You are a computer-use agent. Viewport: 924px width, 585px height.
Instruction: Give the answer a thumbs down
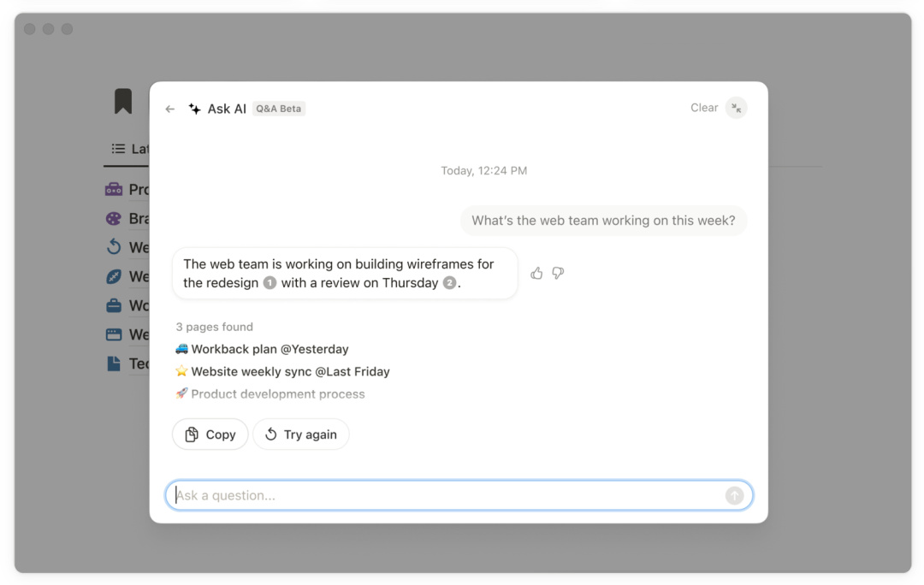click(x=558, y=273)
